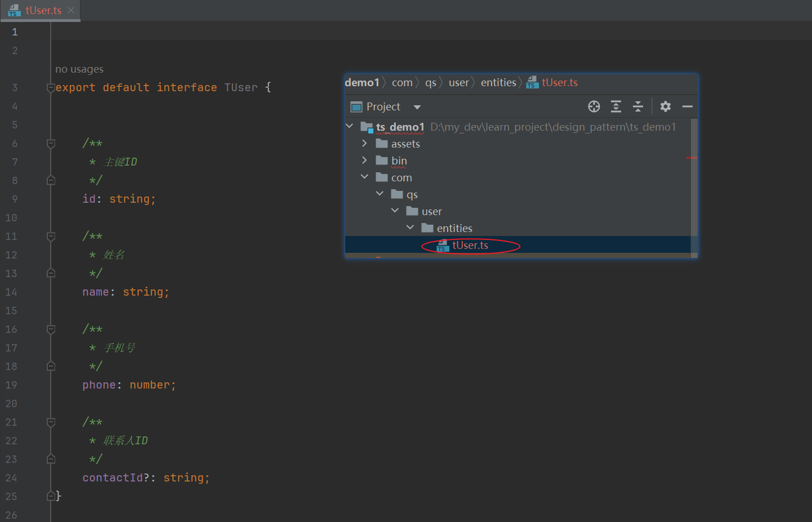
Task: Click the com breadcrumb
Action: coord(402,83)
